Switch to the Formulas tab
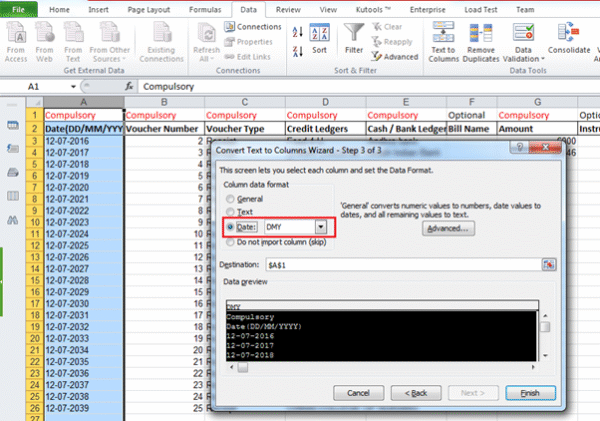This screenshot has width=600, height=421. [205, 10]
